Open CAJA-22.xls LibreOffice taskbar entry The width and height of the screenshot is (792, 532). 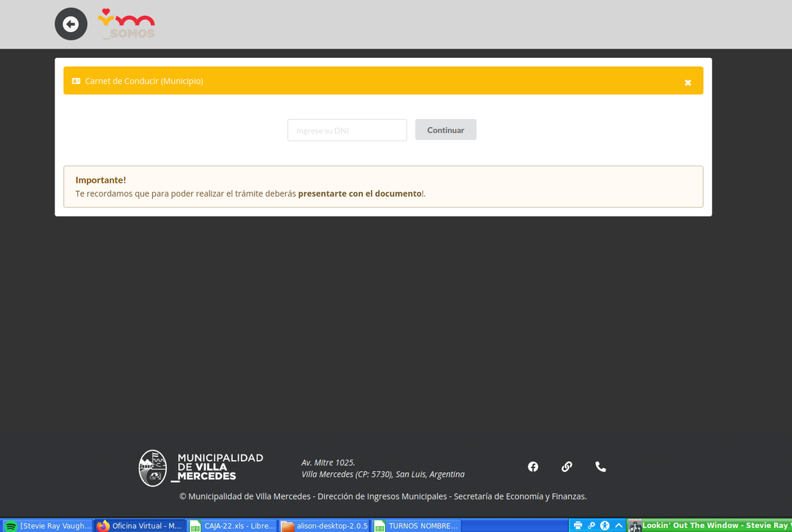[232, 526]
